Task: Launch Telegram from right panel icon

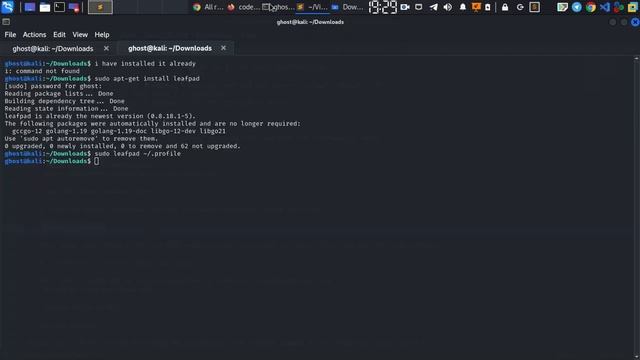Action: coord(577,7)
